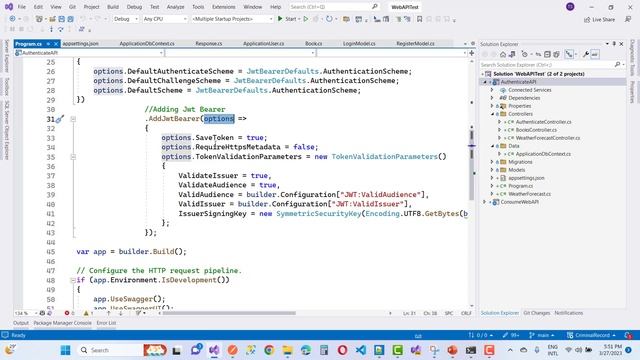Open the Extensions menu

[224, 7]
